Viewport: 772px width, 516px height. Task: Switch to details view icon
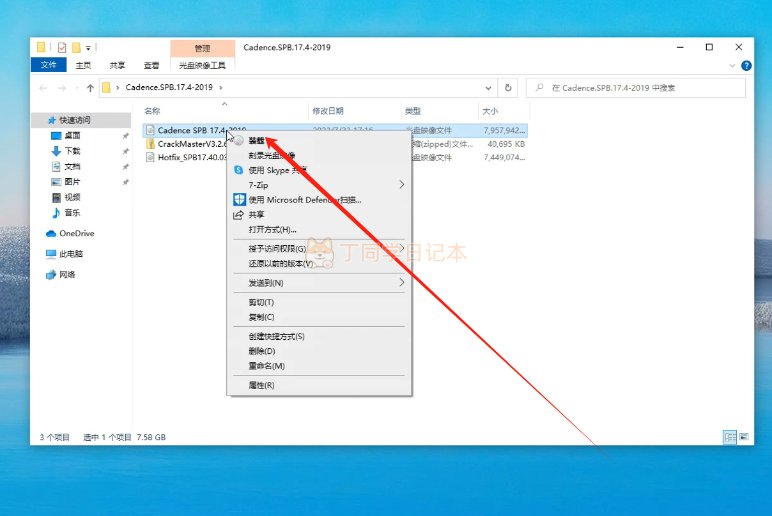coord(730,437)
